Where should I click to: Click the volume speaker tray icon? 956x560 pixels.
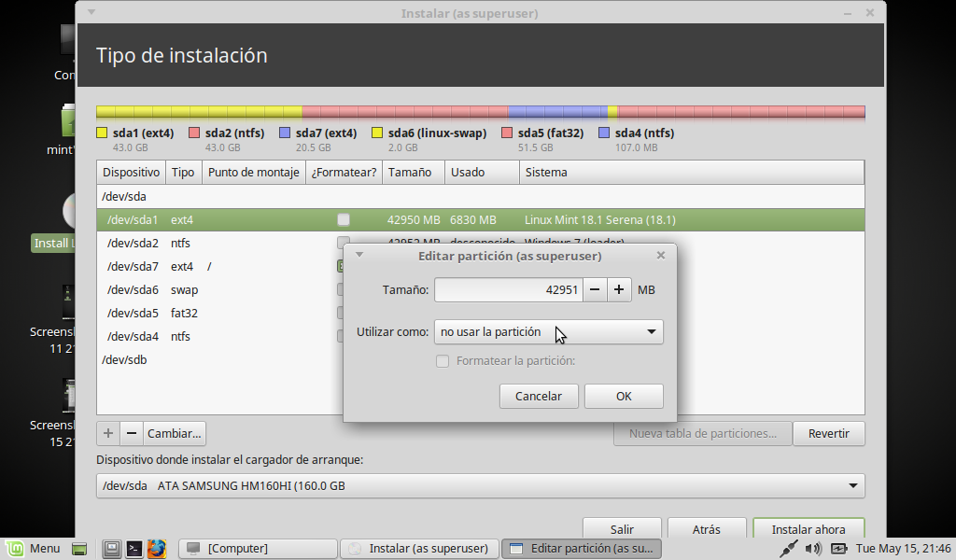[x=815, y=549]
